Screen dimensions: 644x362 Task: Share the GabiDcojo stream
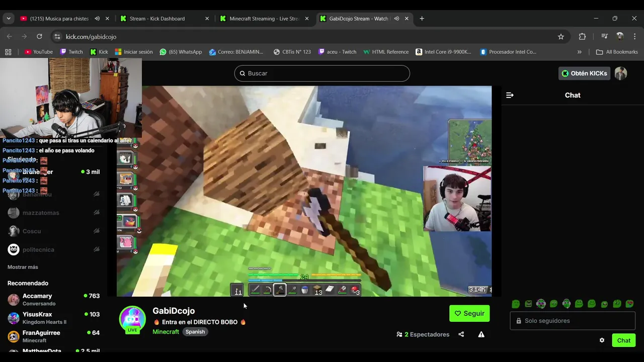pyautogui.click(x=461, y=334)
